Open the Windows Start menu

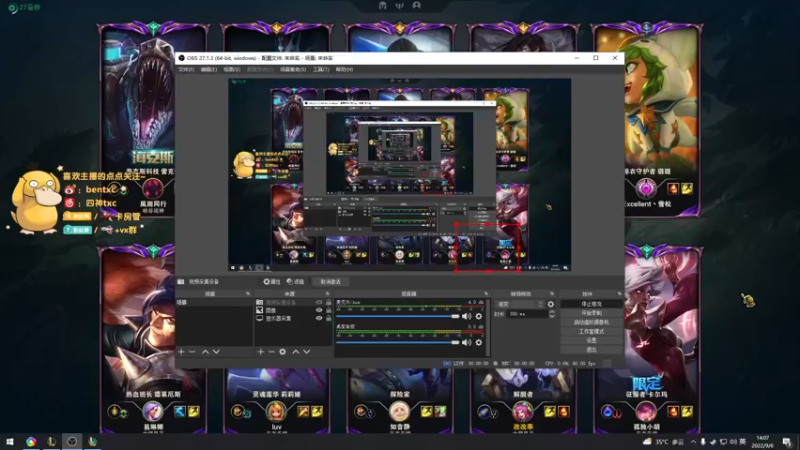tap(10, 441)
